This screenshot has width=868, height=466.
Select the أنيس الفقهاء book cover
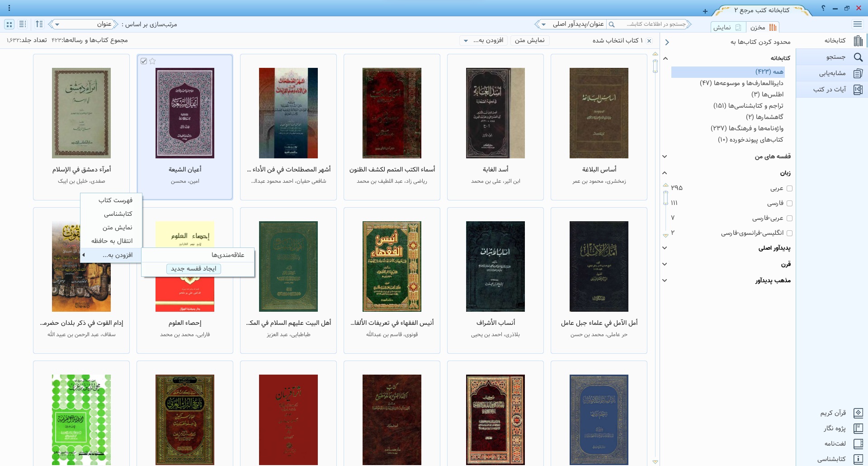tap(392, 266)
